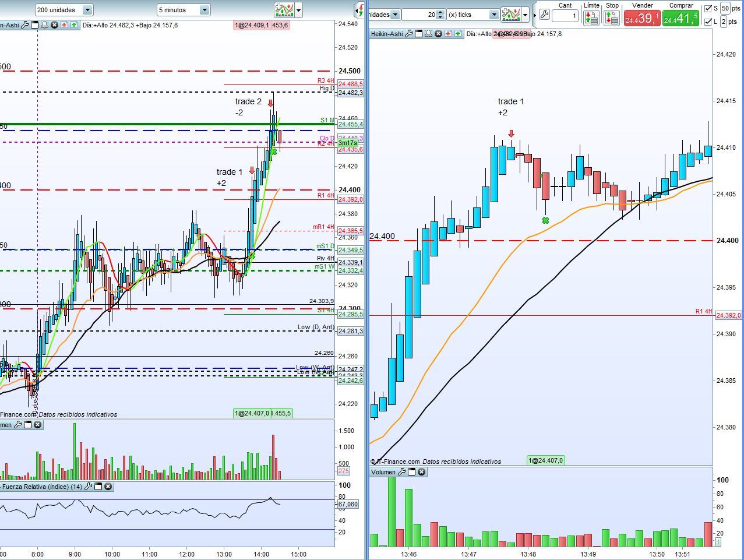The height and width of the screenshot is (560, 744).
Task: Click the 275 volume value label
Action: [x=344, y=471]
